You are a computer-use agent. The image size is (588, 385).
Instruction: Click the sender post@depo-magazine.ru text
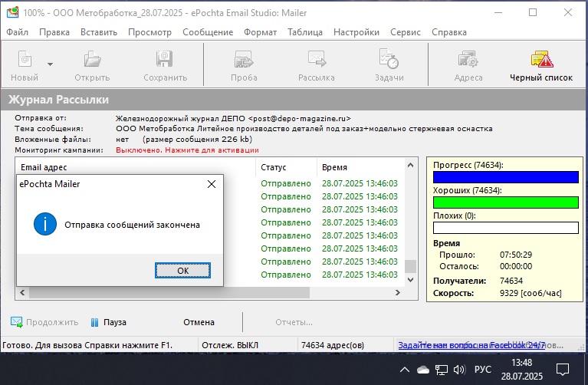pyautogui.click(x=299, y=119)
